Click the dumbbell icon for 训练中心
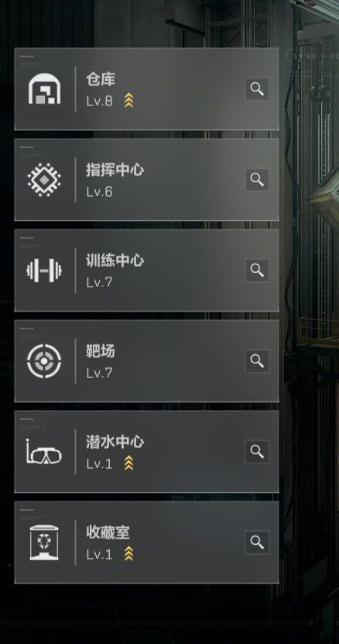Screen dimensions: 339x644 click(x=44, y=270)
